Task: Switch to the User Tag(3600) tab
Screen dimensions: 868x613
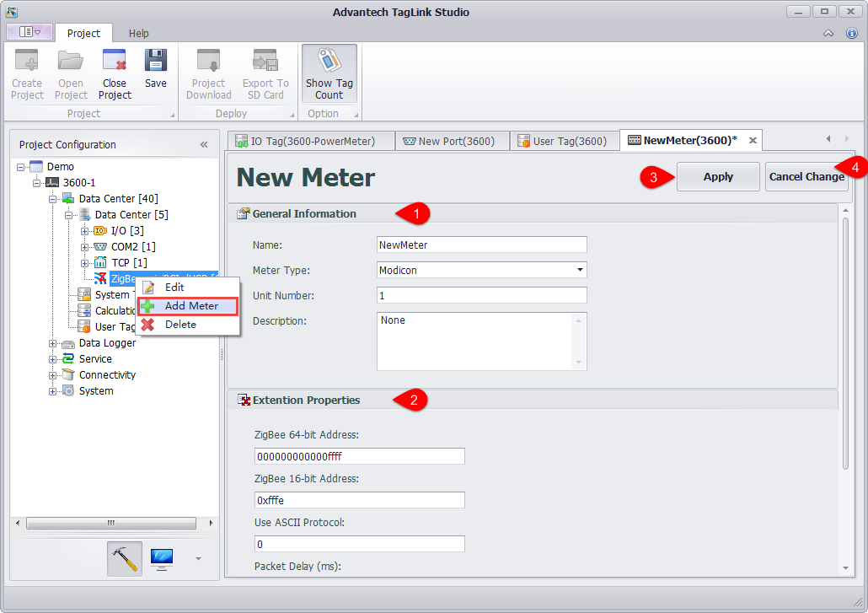Action: (x=562, y=141)
